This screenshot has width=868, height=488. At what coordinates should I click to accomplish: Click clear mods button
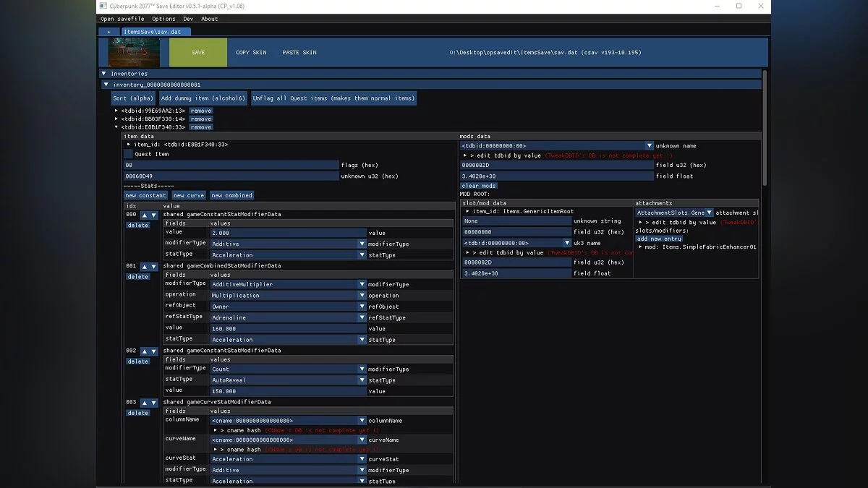point(479,186)
